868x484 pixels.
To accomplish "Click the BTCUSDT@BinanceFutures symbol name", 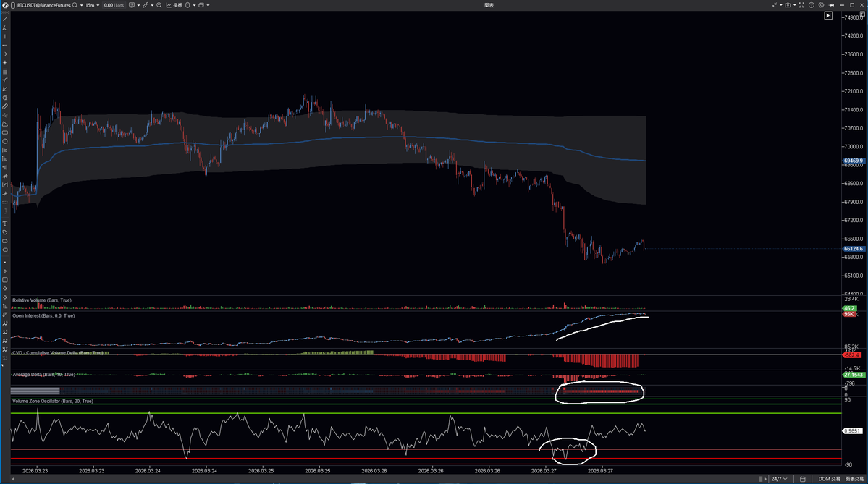I will 43,5.
